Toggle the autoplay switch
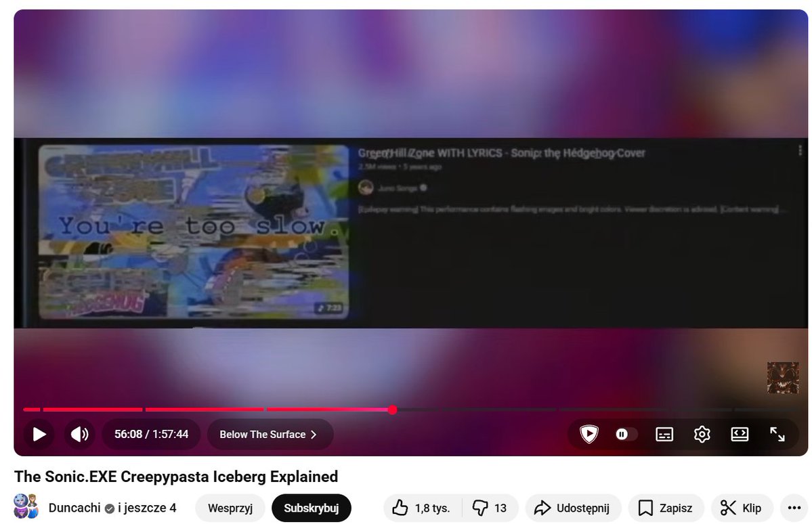This screenshot has height=524, width=812. point(625,434)
